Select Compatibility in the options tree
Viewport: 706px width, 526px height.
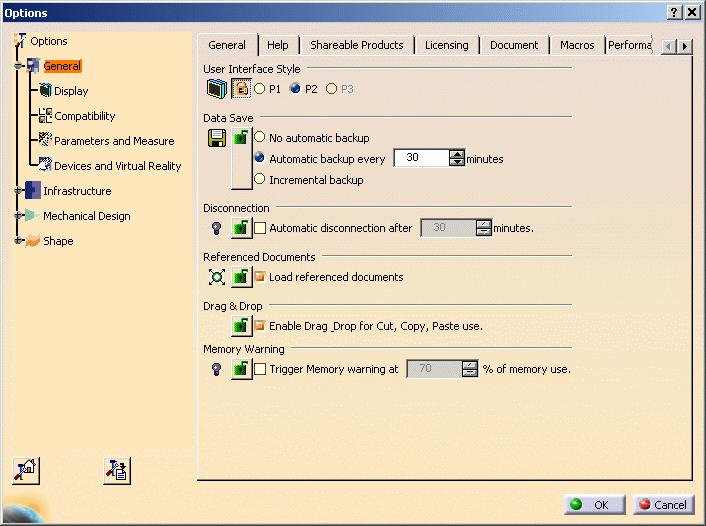[x=85, y=116]
